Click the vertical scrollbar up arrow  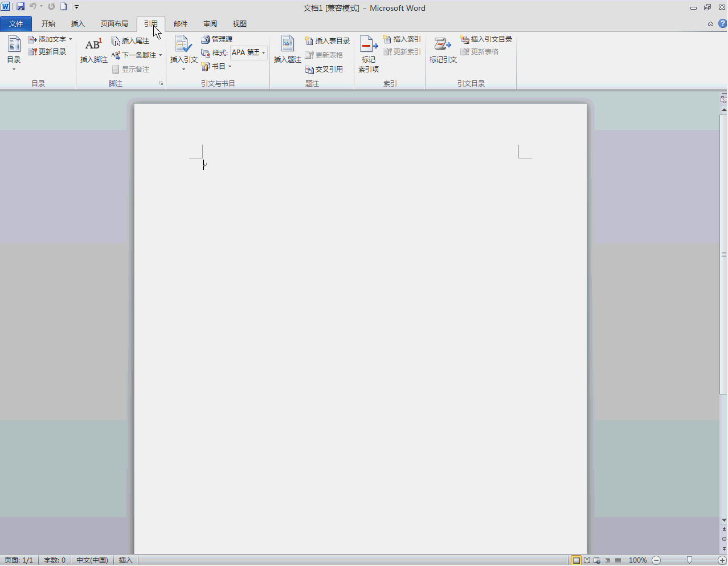(x=723, y=109)
